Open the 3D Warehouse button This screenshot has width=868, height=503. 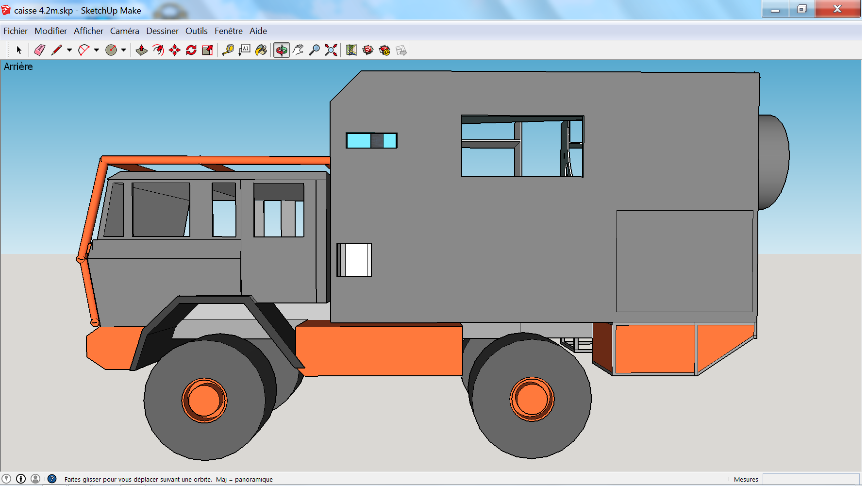368,50
